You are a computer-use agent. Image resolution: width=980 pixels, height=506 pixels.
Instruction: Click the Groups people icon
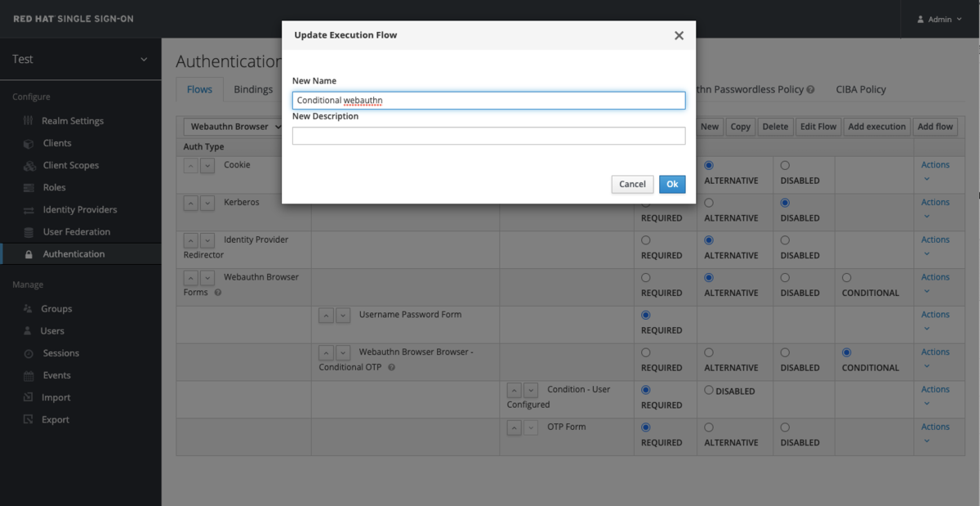tap(29, 309)
